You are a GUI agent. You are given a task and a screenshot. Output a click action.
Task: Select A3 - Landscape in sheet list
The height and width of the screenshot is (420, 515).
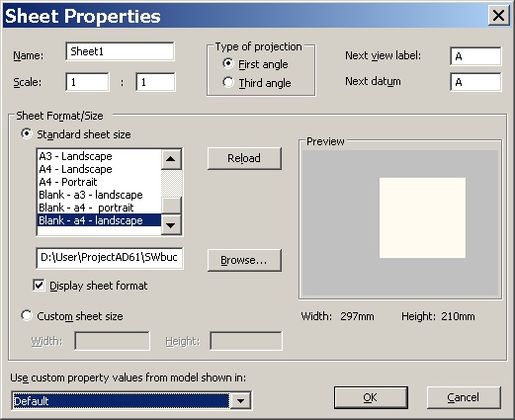[99, 156]
